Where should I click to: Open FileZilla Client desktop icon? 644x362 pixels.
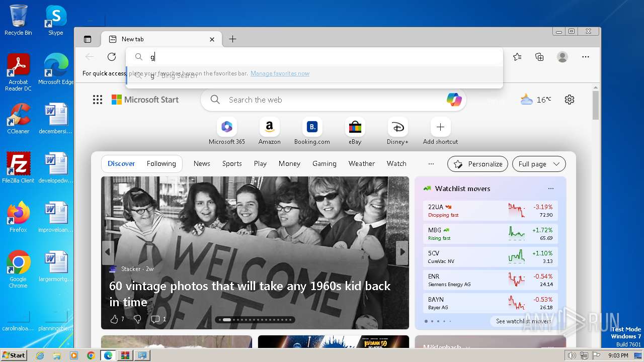tap(18, 168)
